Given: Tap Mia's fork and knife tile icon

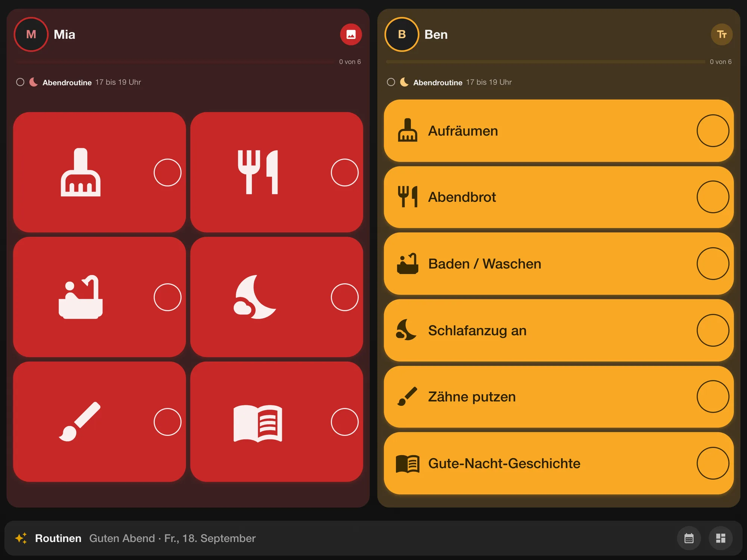Looking at the screenshot, I should point(258,172).
